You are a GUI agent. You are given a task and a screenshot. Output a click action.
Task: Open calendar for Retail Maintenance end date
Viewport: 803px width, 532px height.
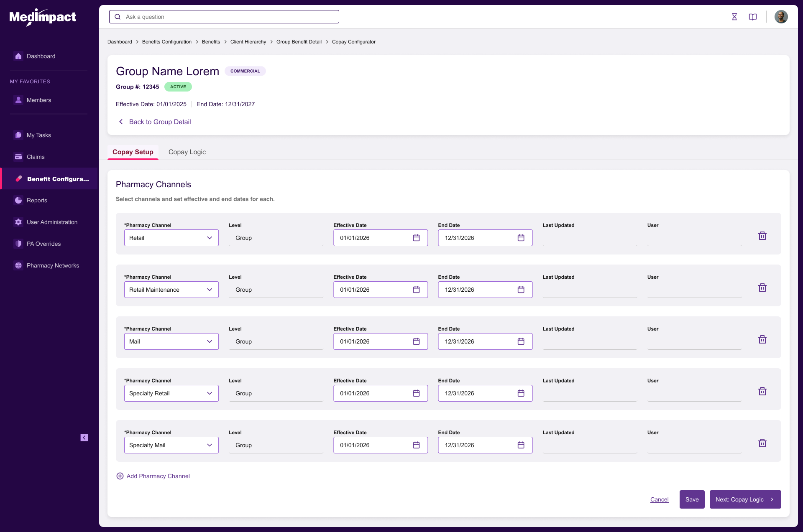point(521,290)
